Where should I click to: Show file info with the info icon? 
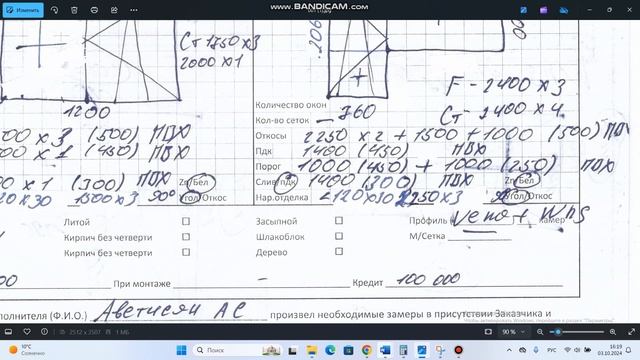tap(44, 332)
